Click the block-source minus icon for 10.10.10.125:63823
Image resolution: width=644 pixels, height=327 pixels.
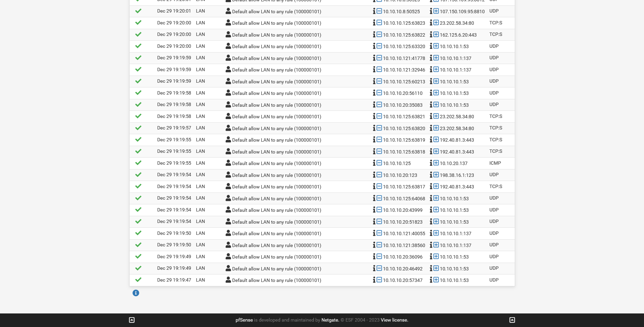(x=379, y=23)
